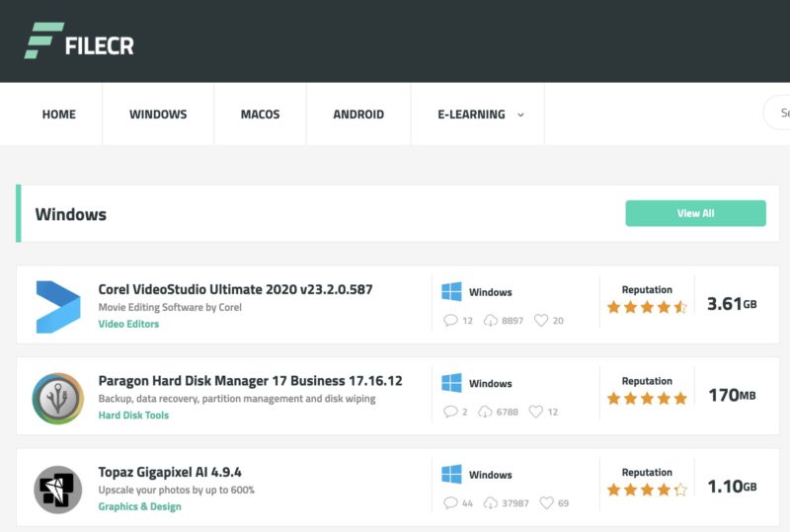Follow the Hard Disk Tools category link

pyautogui.click(x=133, y=416)
